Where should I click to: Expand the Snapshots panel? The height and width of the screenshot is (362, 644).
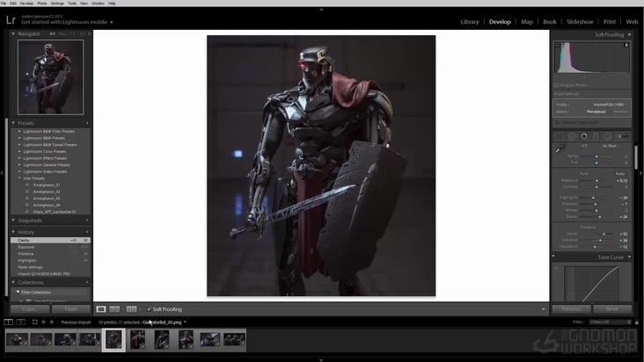pos(13,221)
